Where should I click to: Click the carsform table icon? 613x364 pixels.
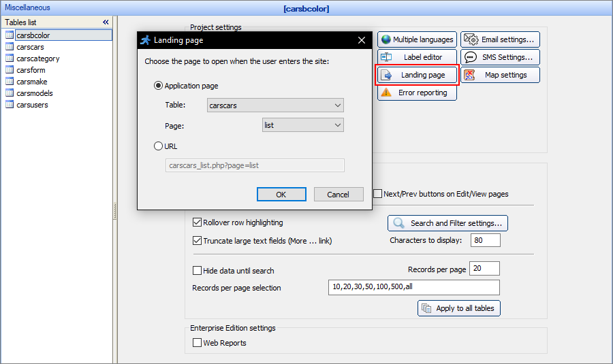coord(10,70)
